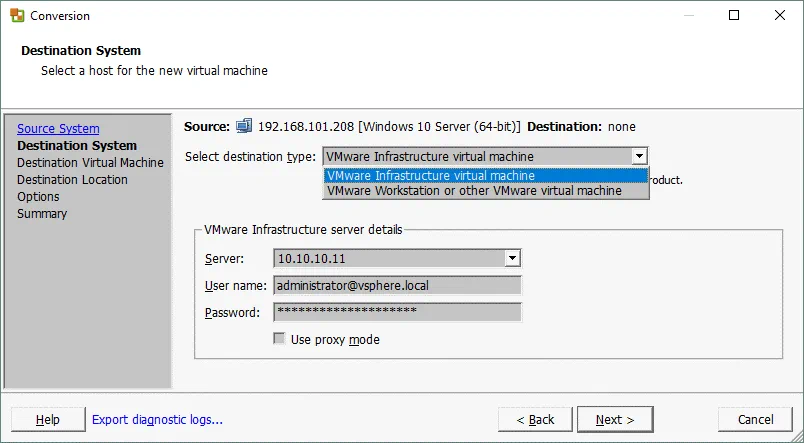This screenshot has height=443, width=804.
Task: Collapse the destination type dropdown arrow
Action: (x=639, y=156)
